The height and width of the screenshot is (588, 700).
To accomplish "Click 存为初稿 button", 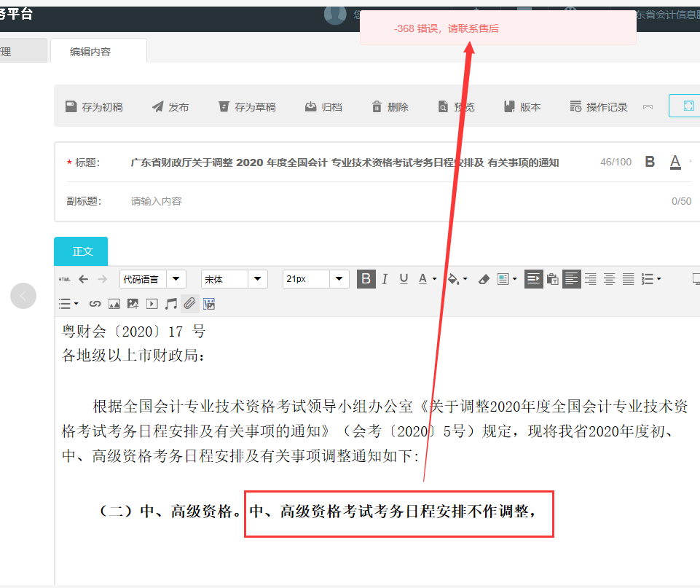I will pos(94,106).
